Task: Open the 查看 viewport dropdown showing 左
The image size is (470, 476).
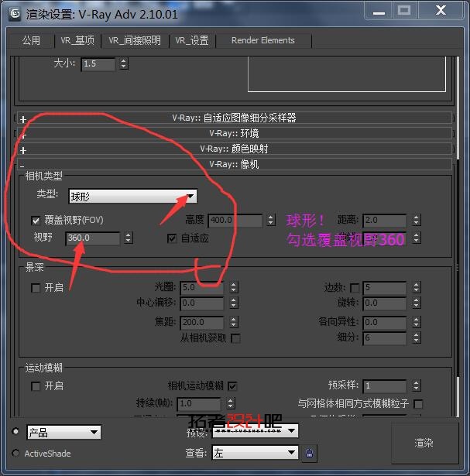Action: click(255, 453)
